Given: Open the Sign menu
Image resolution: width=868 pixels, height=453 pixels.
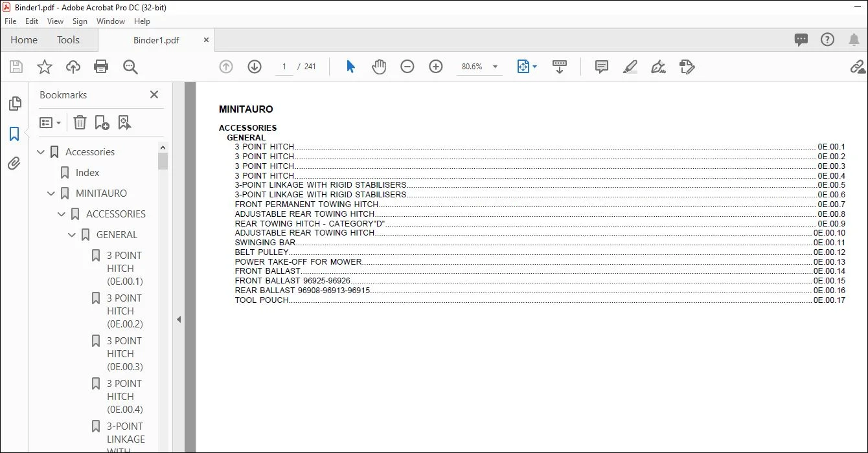Looking at the screenshot, I should (80, 21).
